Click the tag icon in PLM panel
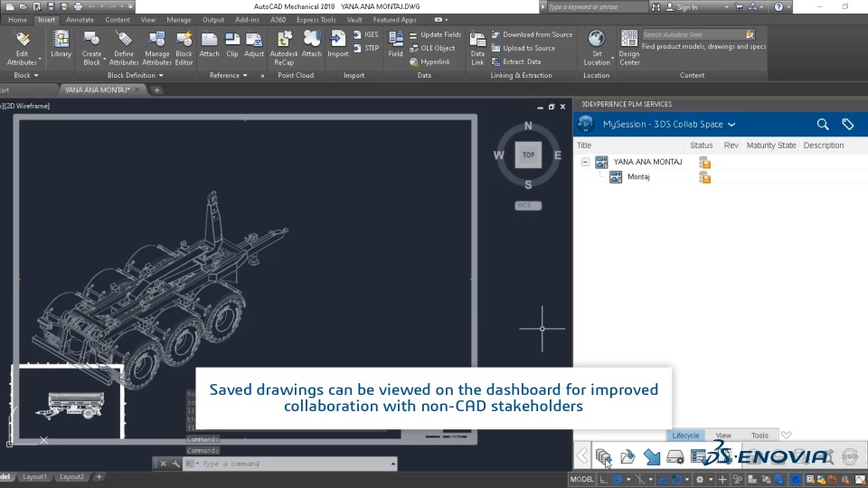The height and width of the screenshot is (488, 868). pos(847,125)
